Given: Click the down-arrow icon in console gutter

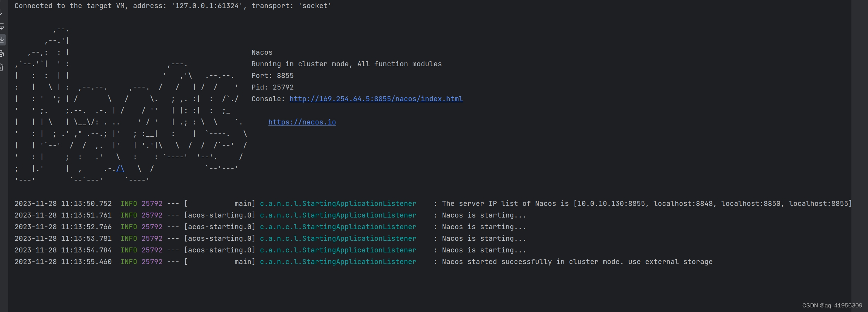Looking at the screenshot, I should tap(1, 13).
